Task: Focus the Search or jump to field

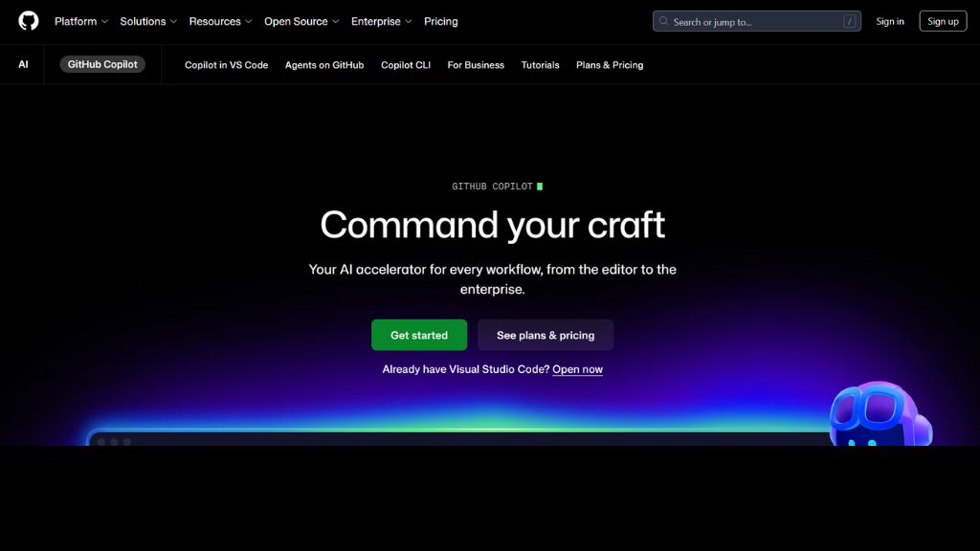Action: 756,21
